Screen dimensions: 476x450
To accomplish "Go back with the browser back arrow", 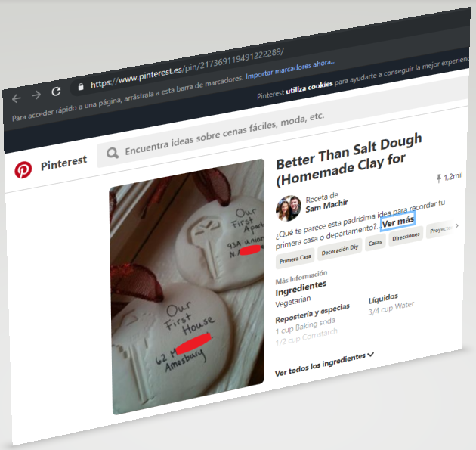I will point(17,98).
